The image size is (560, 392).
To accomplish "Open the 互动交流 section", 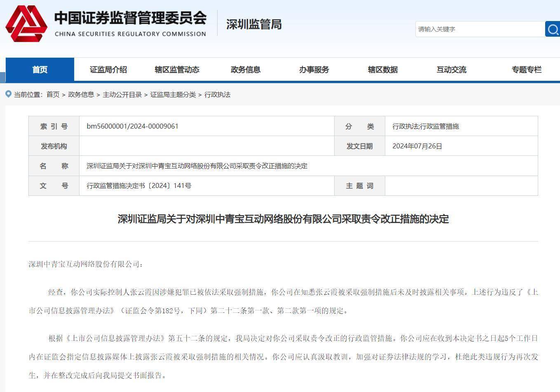I will (x=451, y=70).
